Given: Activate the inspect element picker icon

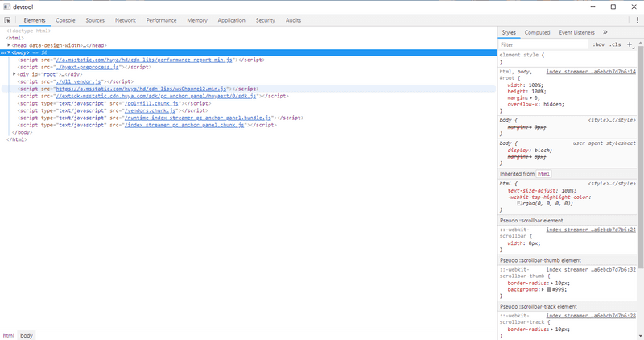Looking at the screenshot, I should pos(7,19).
